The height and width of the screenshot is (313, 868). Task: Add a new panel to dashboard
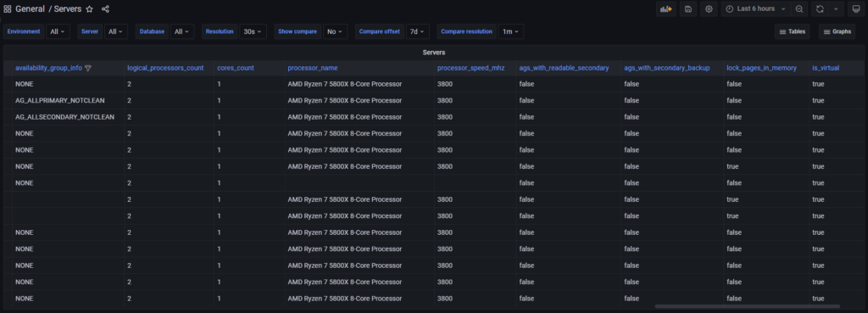point(666,8)
